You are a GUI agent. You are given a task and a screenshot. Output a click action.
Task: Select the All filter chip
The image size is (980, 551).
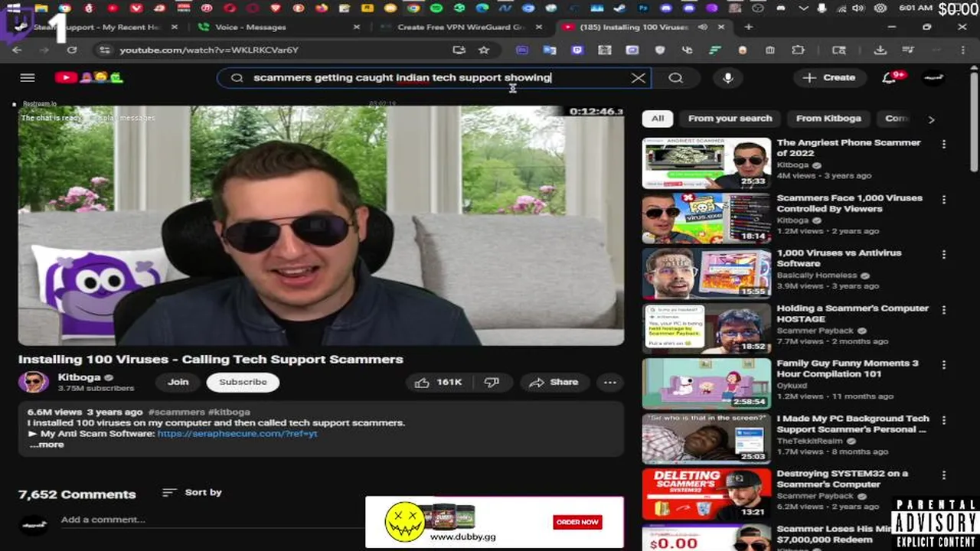click(658, 118)
